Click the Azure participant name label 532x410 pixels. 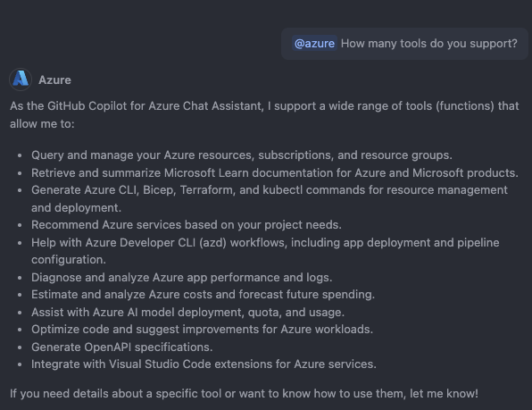[54, 80]
